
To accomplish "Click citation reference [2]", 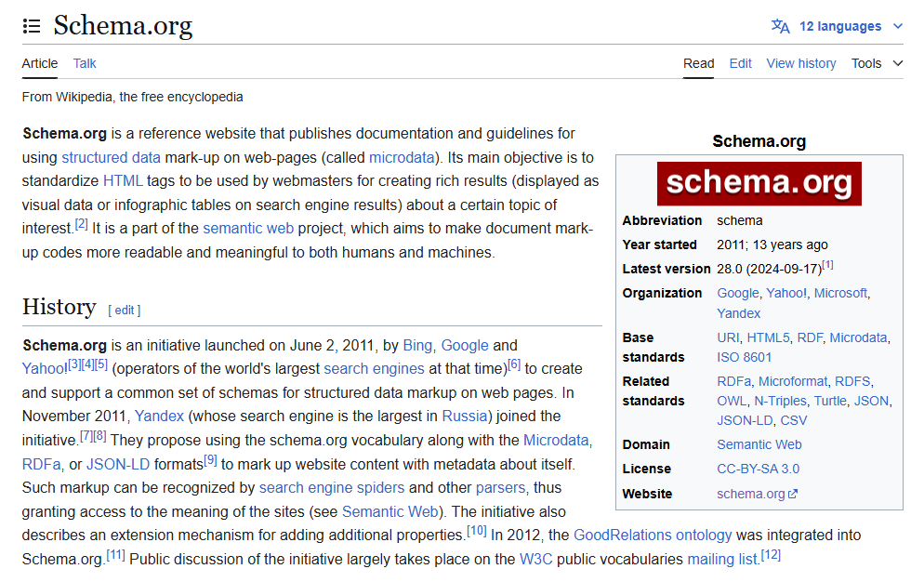I will pyautogui.click(x=81, y=224).
